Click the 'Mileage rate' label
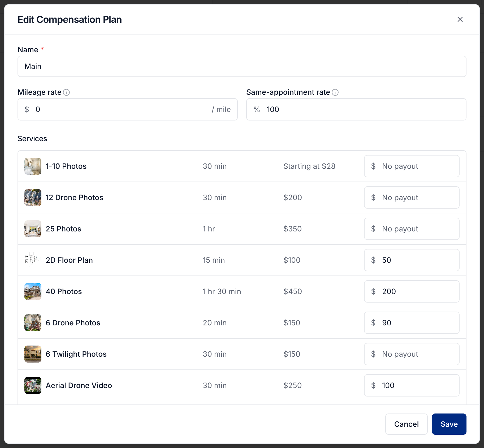Screen dimensions: 484x448 click(40, 92)
